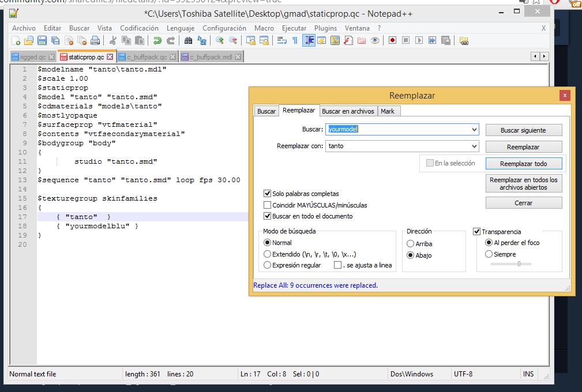Click the 'Buscar siguiente' button

click(523, 130)
